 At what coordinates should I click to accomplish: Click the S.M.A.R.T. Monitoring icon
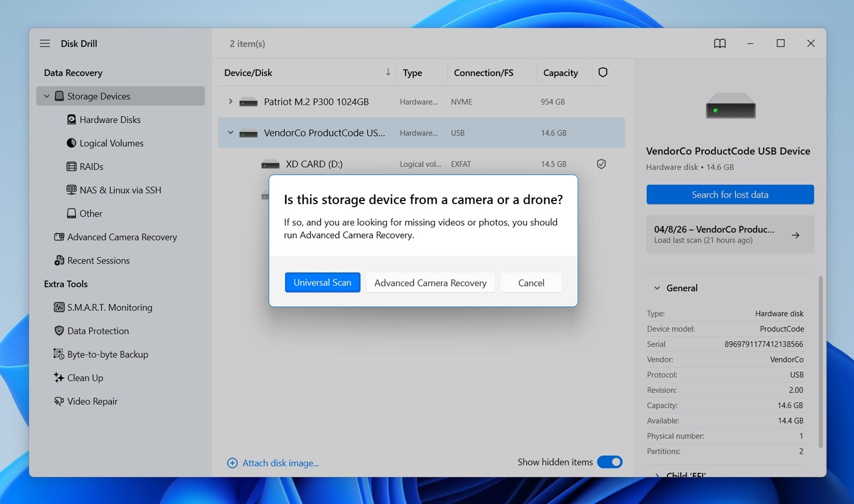click(59, 307)
